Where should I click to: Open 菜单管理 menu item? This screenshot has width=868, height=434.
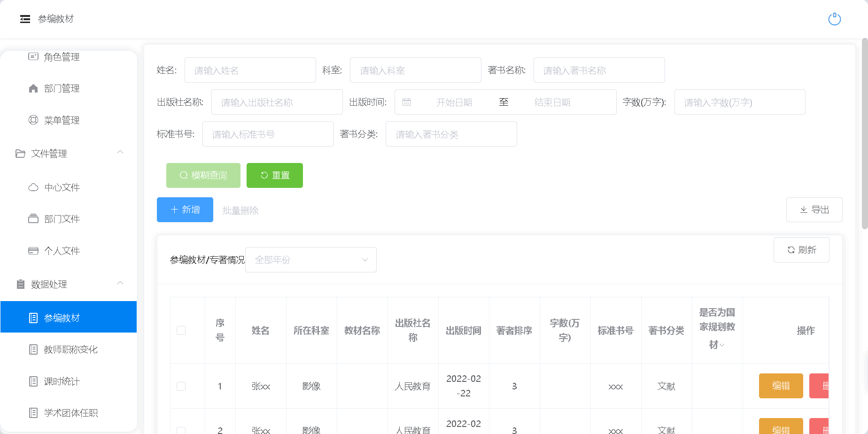click(69, 120)
